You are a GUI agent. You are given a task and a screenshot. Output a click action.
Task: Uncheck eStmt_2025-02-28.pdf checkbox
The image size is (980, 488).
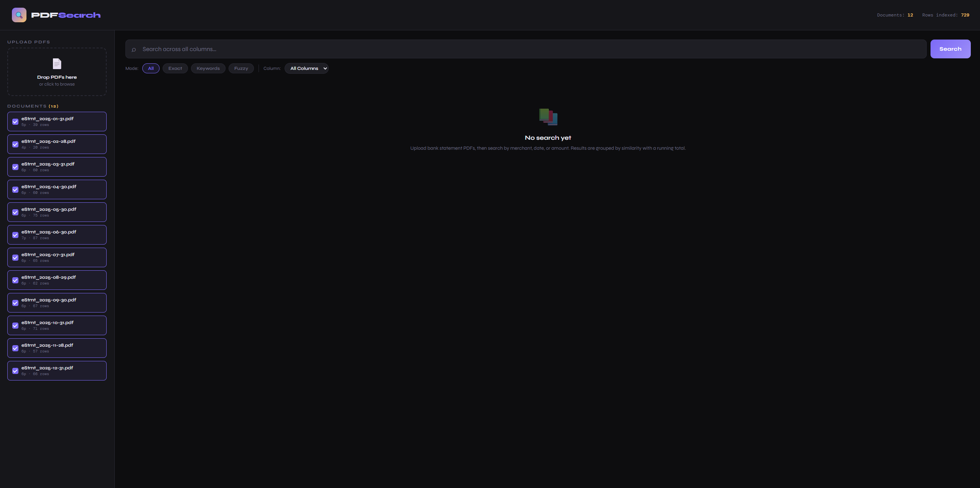click(x=15, y=144)
